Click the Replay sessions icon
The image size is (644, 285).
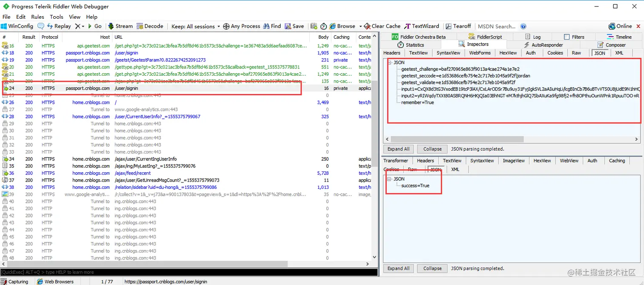coord(50,26)
